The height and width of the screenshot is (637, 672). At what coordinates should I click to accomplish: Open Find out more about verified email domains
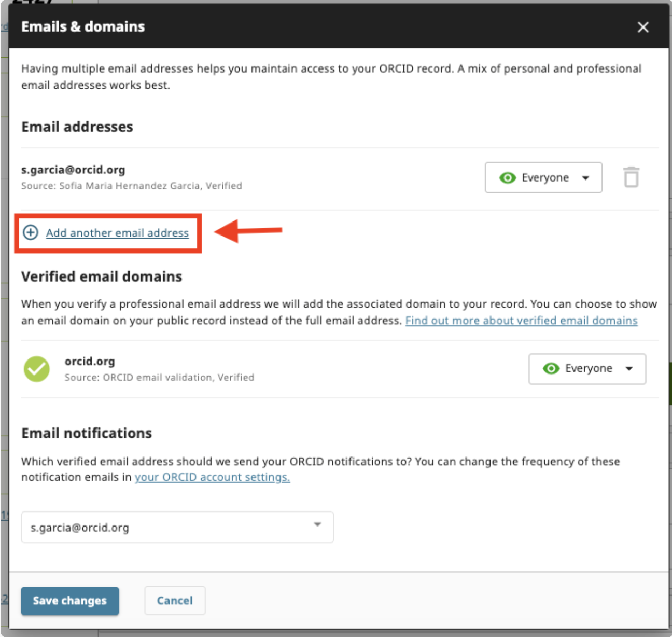521,321
